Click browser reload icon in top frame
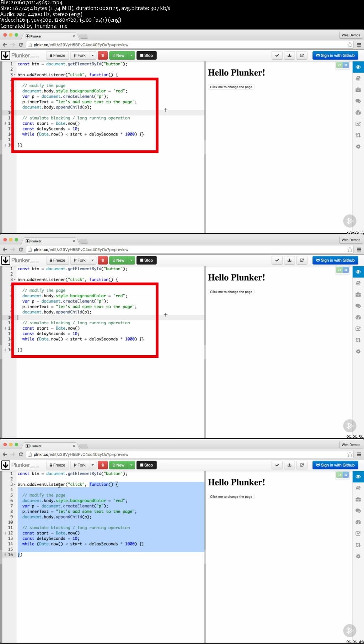The image size is (364, 644). click(x=21, y=45)
